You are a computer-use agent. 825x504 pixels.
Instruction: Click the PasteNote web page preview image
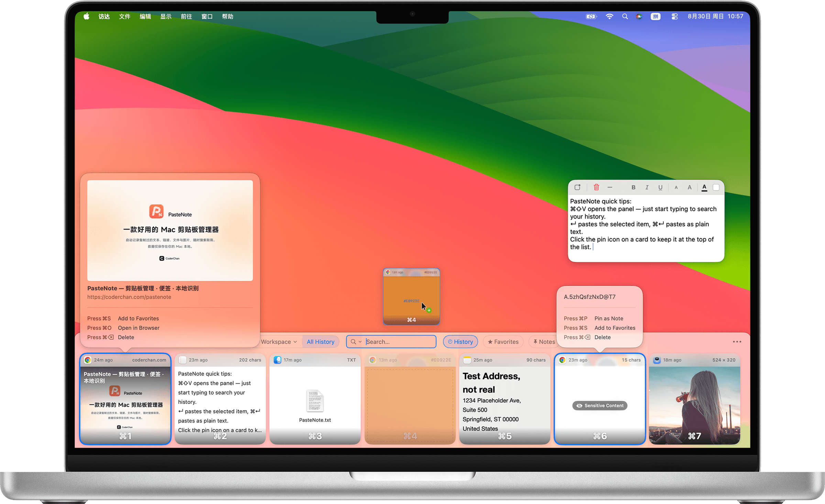pos(170,230)
